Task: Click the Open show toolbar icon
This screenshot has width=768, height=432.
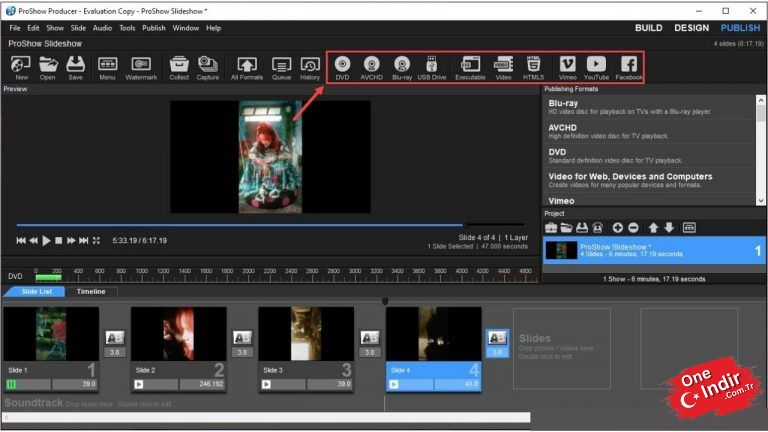Action: coord(48,68)
